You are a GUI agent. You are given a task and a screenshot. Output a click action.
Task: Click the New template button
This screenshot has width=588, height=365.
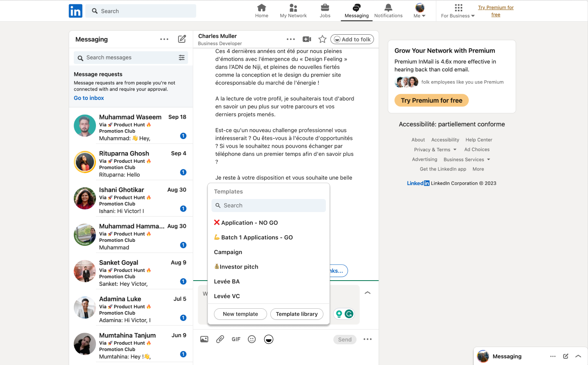pyautogui.click(x=240, y=314)
